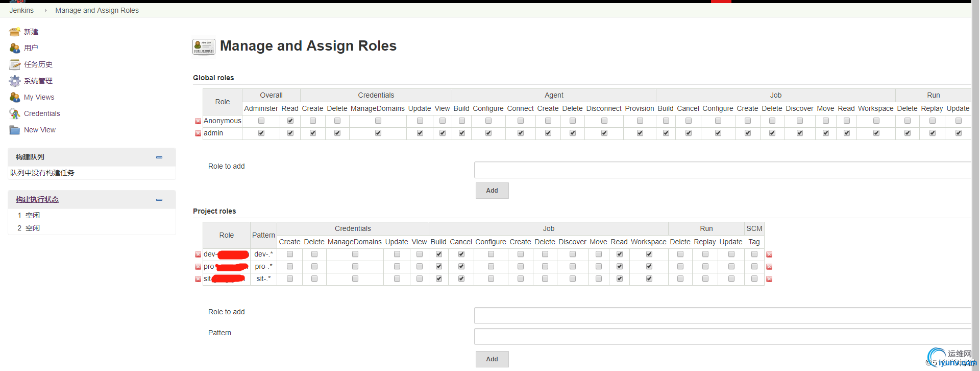Click executor 2 空闲 row
Screen dimensions: 980x371
pyautogui.click(x=92, y=228)
